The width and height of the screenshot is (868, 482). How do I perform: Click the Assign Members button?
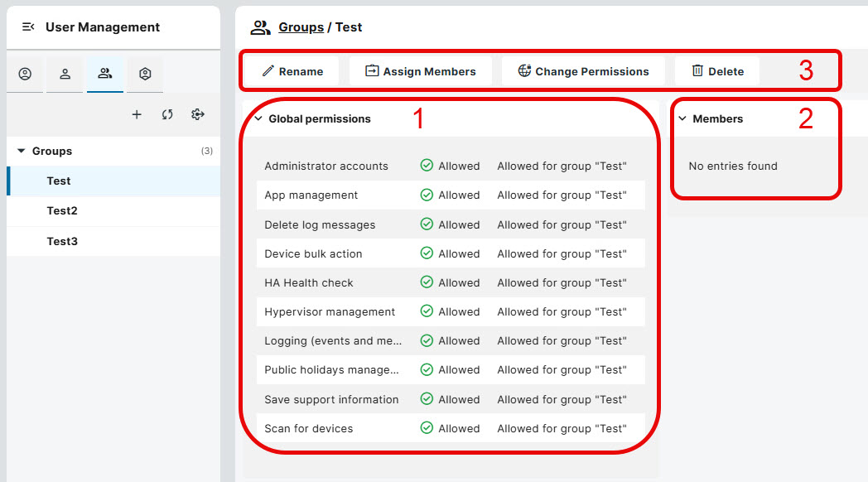[x=421, y=71]
